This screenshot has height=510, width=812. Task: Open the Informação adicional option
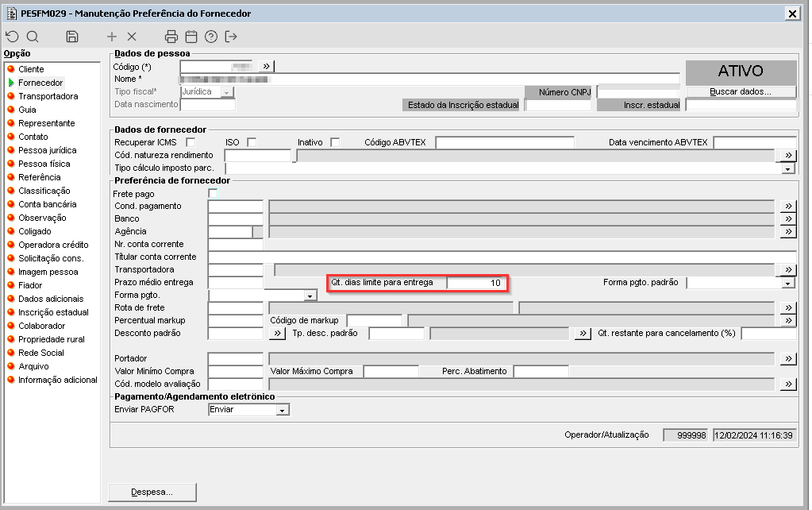[x=57, y=380]
